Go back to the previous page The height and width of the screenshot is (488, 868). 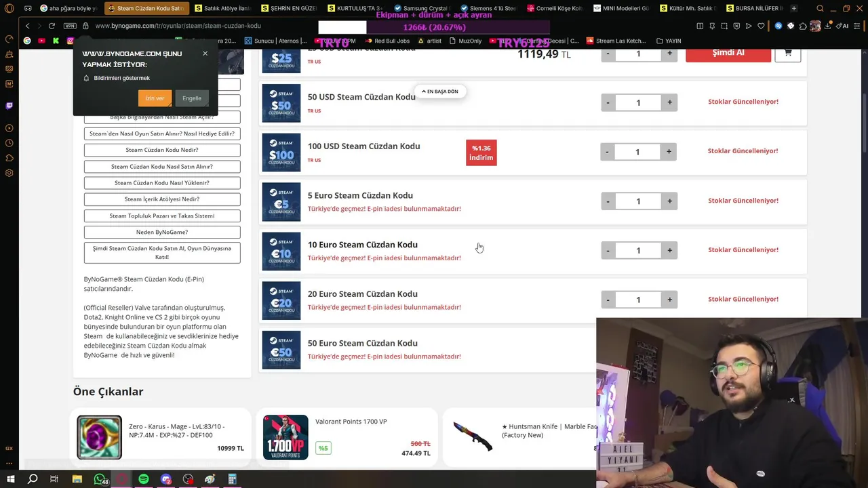[27, 26]
